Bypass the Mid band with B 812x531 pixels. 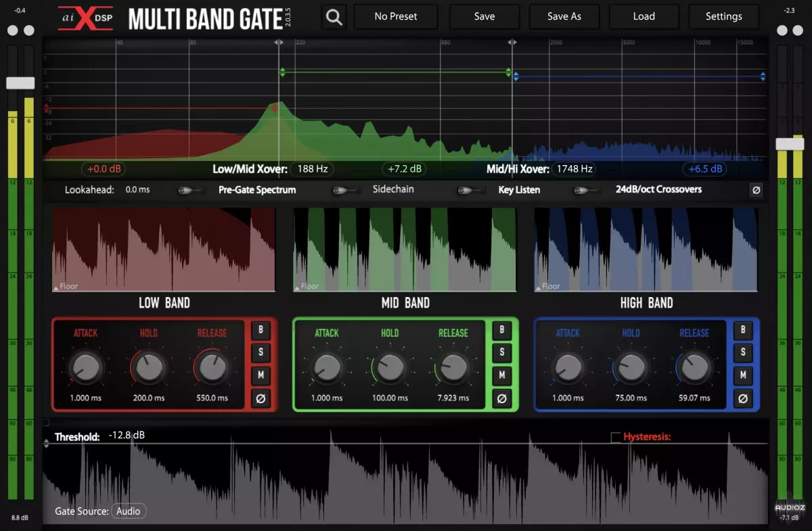coord(501,330)
